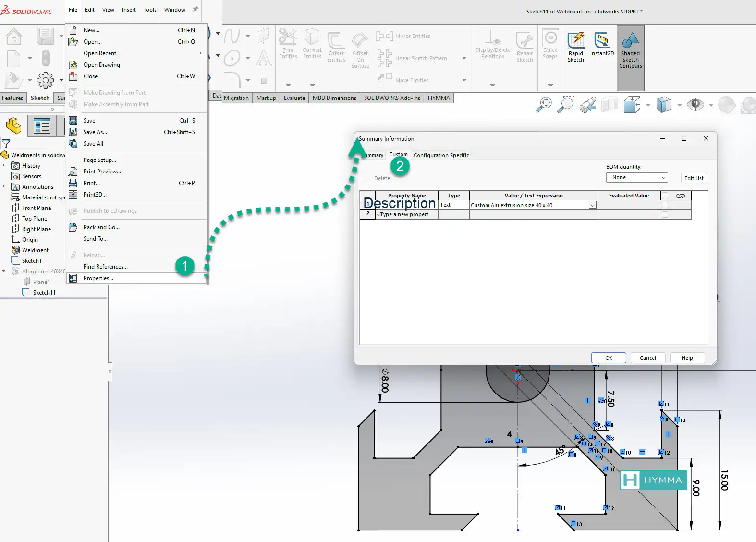
Task: Click the Value / Text Expression field
Action: pos(533,205)
